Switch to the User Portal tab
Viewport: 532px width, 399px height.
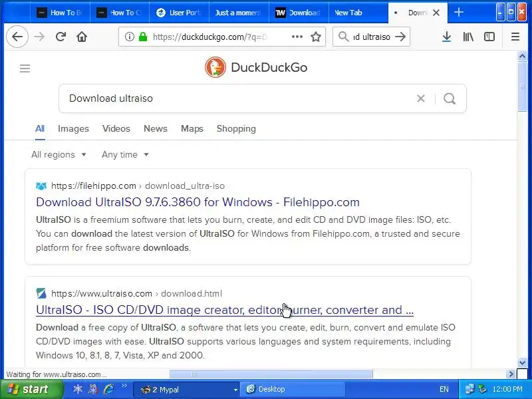180,13
